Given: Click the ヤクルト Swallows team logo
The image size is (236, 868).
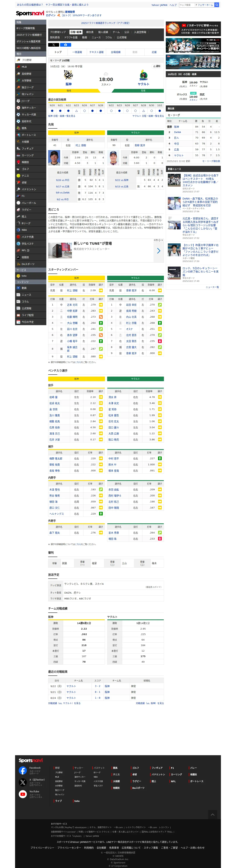Looking at the screenshot, I should click(x=143, y=75).
